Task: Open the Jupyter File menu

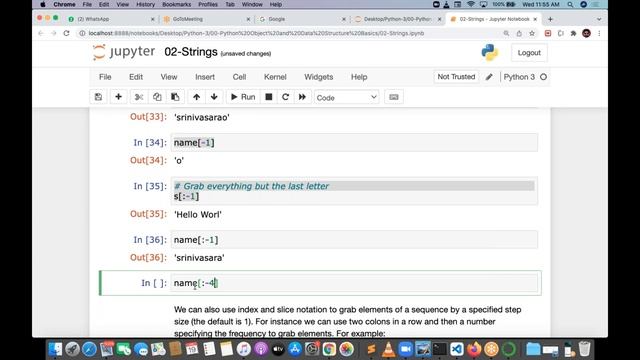Action: click(x=105, y=77)
